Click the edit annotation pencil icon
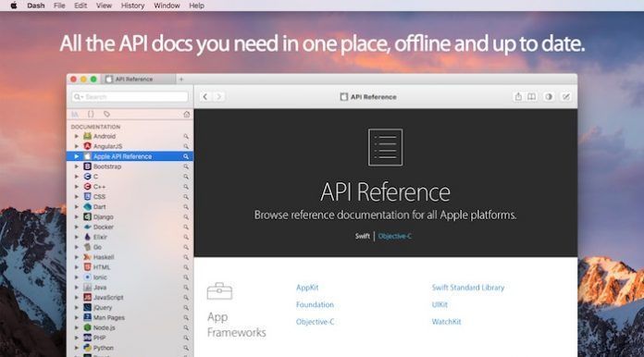The height and width of the screenshot is (357, 644). point(566,97)
